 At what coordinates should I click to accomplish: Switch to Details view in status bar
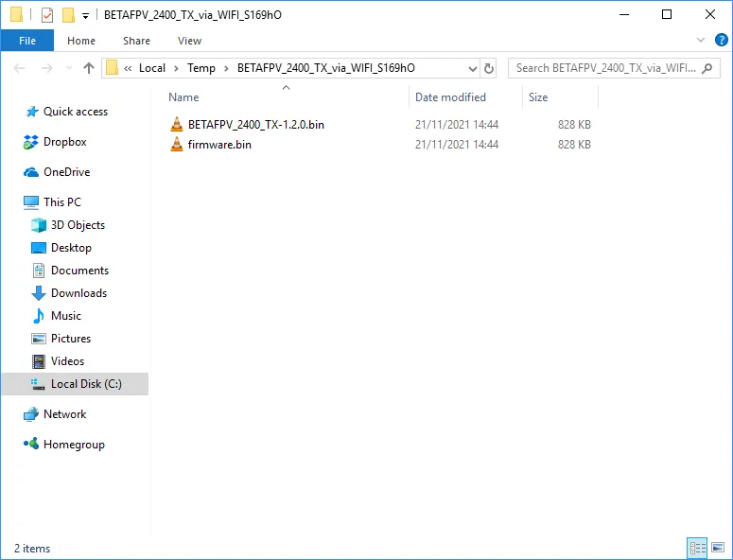(697, 548)
